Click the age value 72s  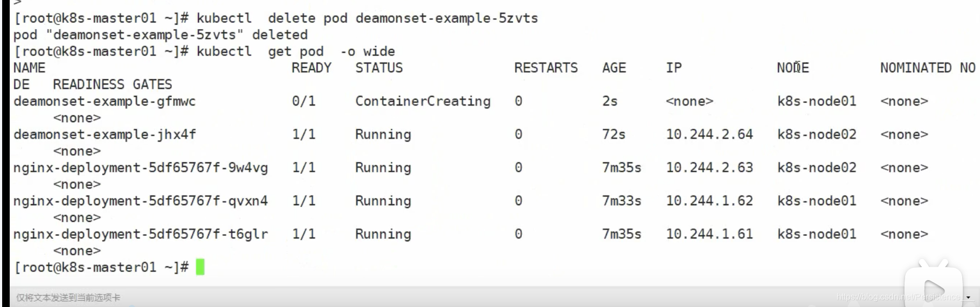pyautogui.click(x=613, y=135)
